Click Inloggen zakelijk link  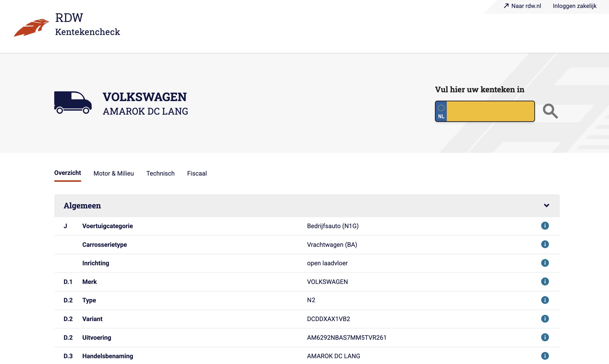(574, 6)
